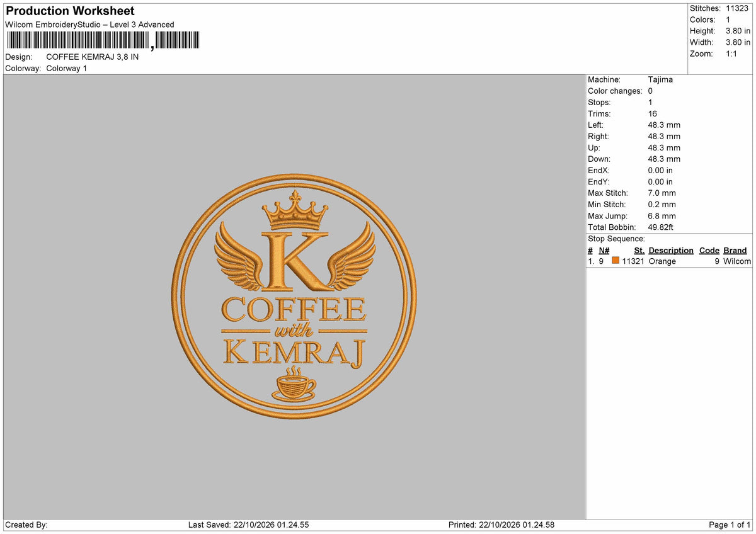Click the "St." column header

click(x=639, y=250)
